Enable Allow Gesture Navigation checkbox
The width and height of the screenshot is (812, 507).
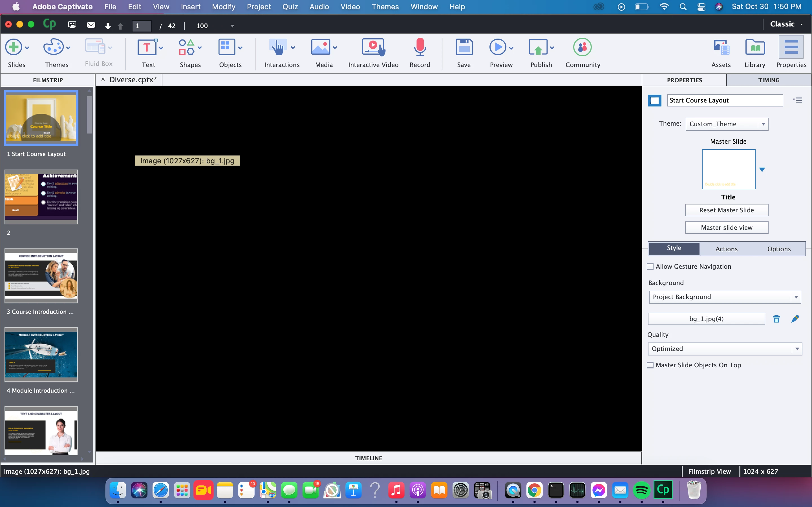click(650, 266)
